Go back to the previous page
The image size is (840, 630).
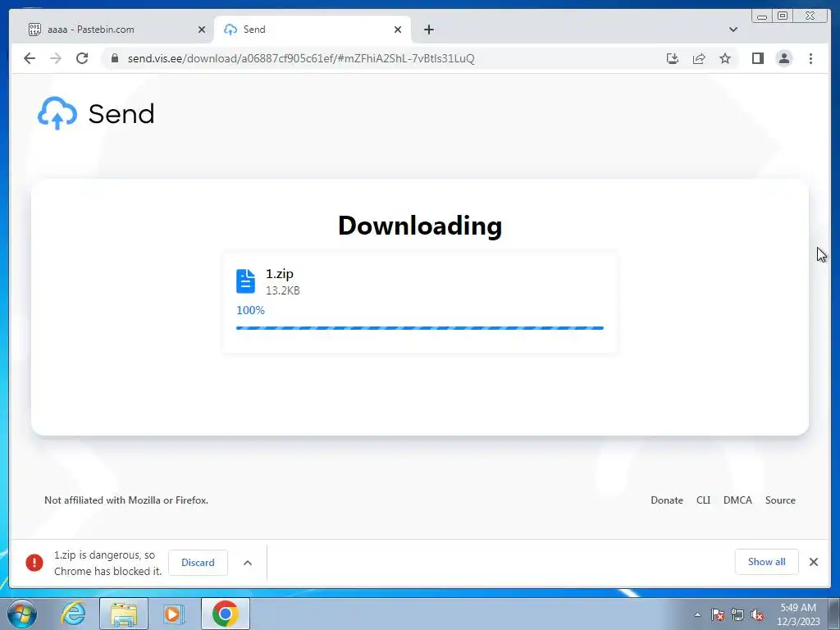[30, 58]
